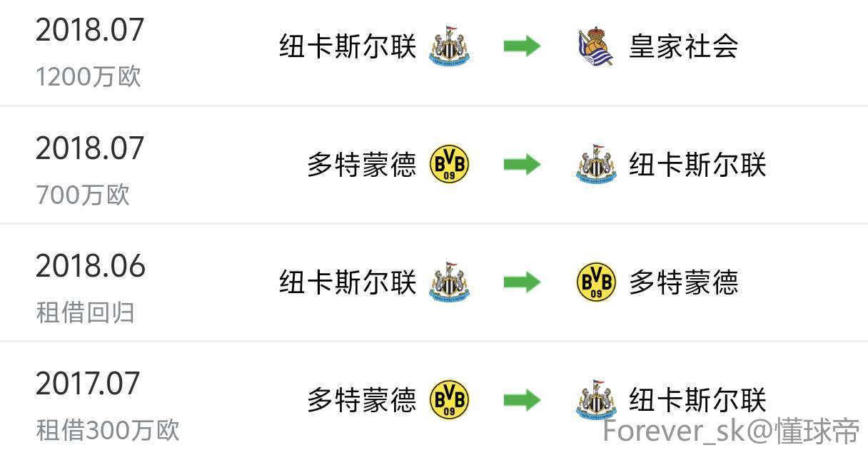Viewport: 868px width, 455px height.
Task: Select the 租借300万欧 loan fee label
Action: [108, 431]
